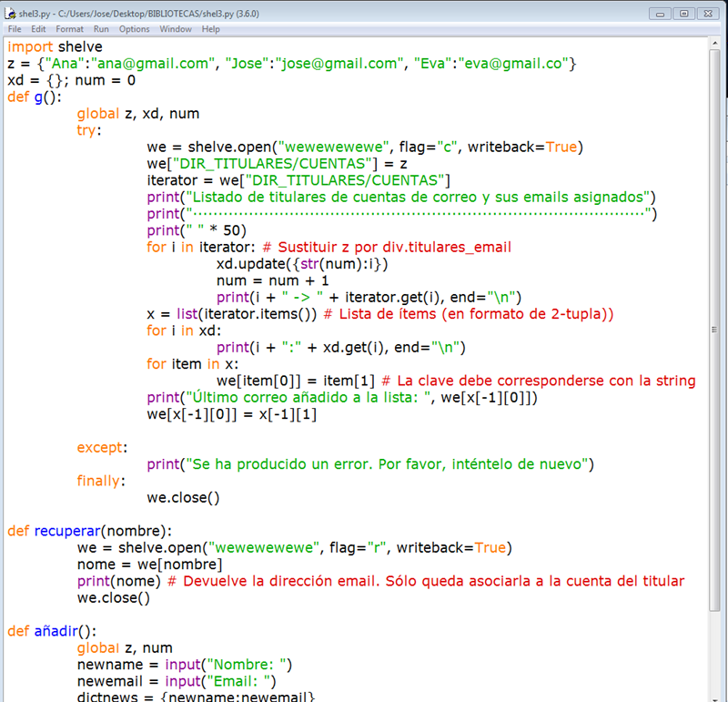Click the 'Último correo añadido a la lista' string

point(307,398)
